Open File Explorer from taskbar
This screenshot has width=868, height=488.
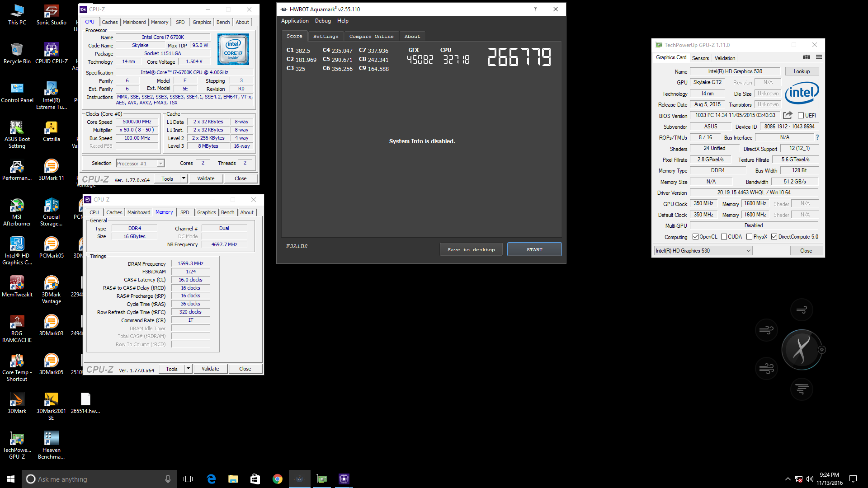[x=233, y=479]
